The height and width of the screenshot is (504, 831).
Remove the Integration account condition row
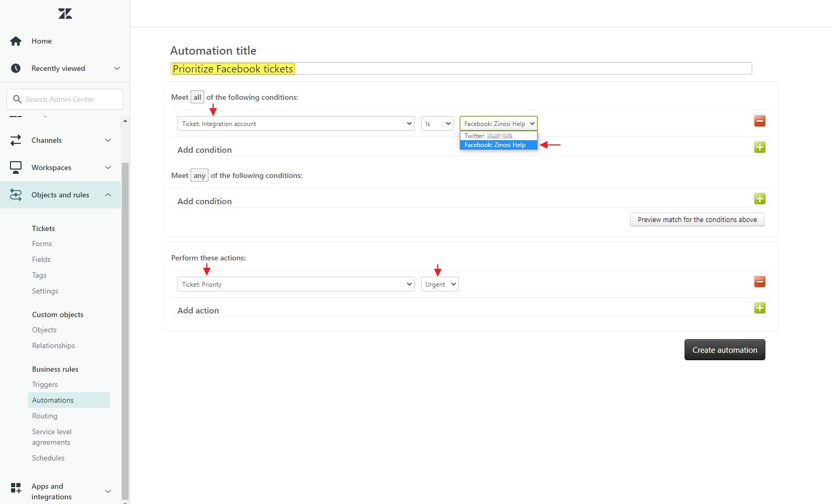[760, 121]
